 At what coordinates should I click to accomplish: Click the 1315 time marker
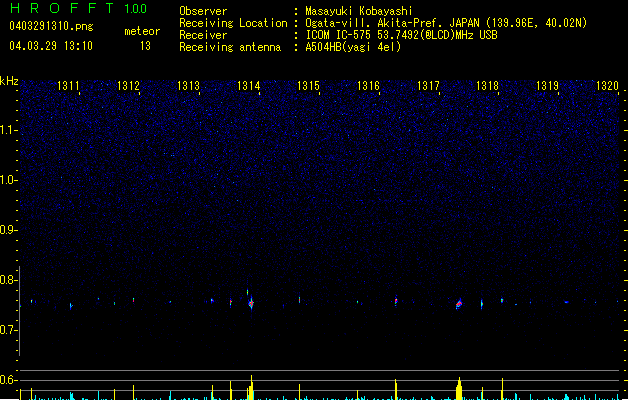click(308, 86)
